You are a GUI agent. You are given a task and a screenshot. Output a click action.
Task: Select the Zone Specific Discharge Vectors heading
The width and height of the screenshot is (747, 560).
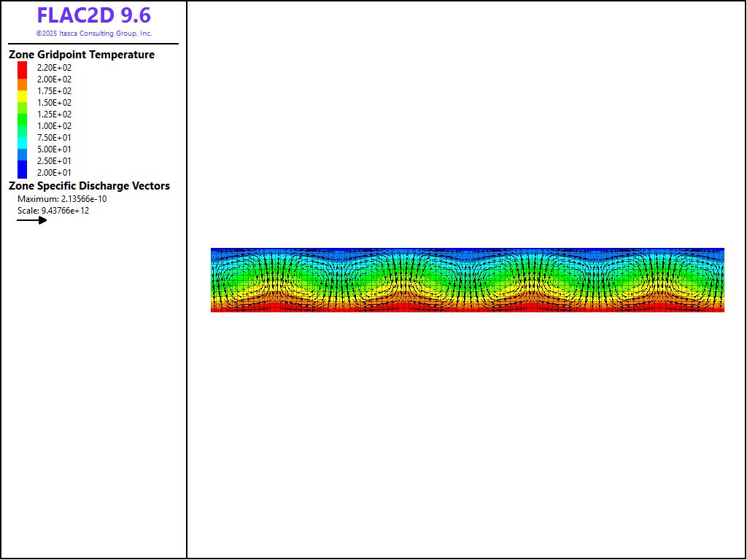point(89,186)
